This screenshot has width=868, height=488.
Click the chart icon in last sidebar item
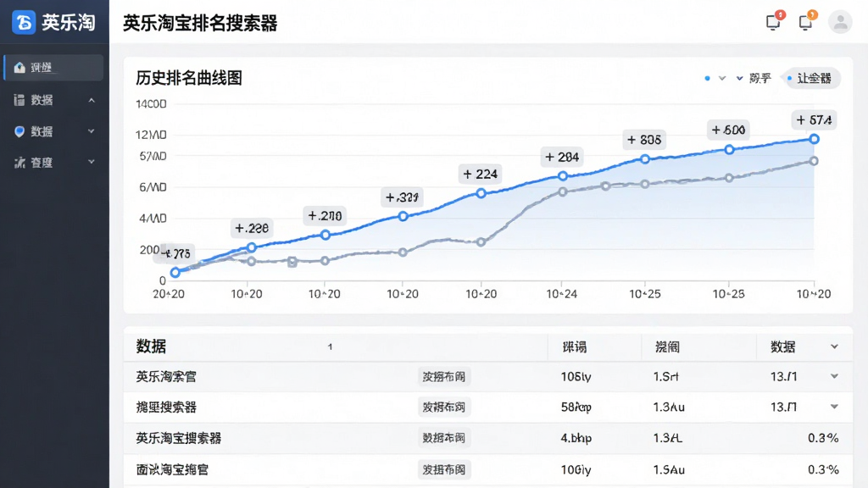[19, 163]
